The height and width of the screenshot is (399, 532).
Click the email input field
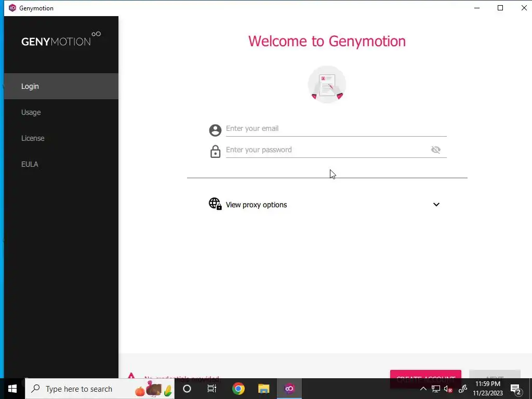(x=336, y=129)
